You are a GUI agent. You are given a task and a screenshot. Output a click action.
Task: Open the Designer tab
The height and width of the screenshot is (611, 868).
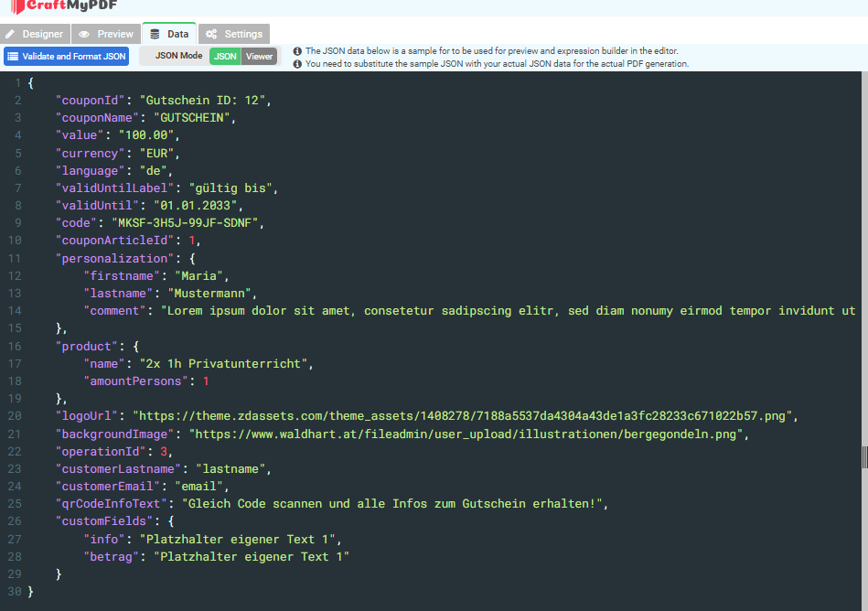point(35,34)
